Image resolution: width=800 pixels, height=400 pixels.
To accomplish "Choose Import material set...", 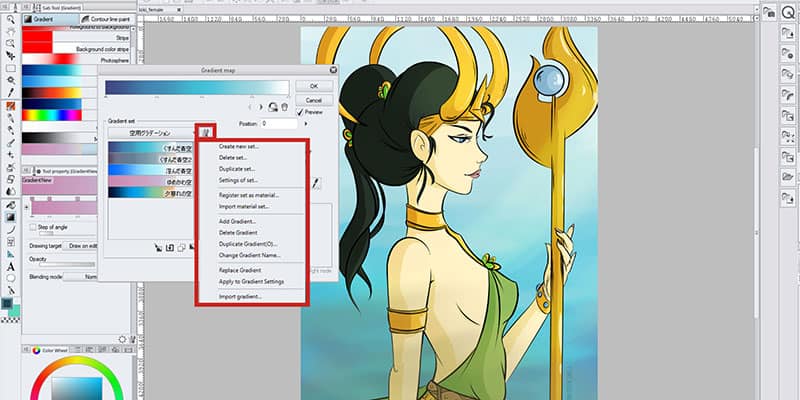I will pyautogui.click(x=244, y=207).
